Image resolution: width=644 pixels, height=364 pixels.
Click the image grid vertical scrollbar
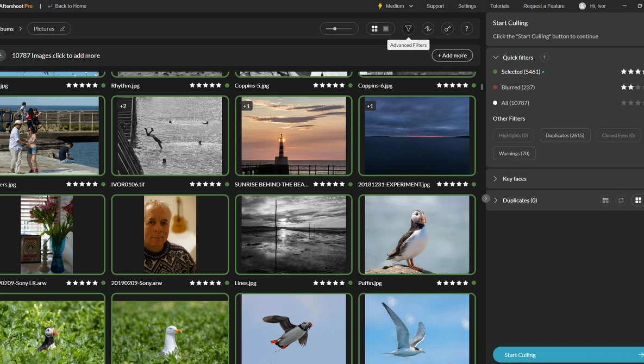(x=482, y=87)
